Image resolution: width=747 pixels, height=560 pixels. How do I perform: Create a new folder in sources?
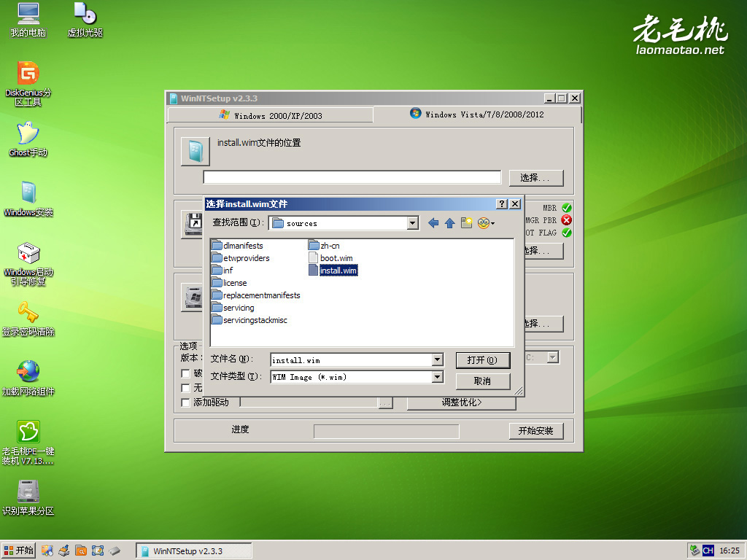pyautogui.click(x=466, y=223)
